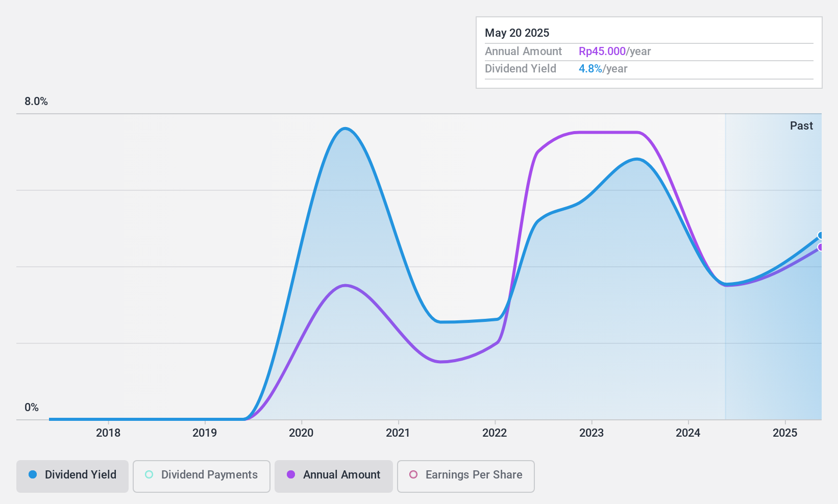Click the Rp45.000/year annual amount value
This screenshot has width=838, height=504.
tap(615, 52)
